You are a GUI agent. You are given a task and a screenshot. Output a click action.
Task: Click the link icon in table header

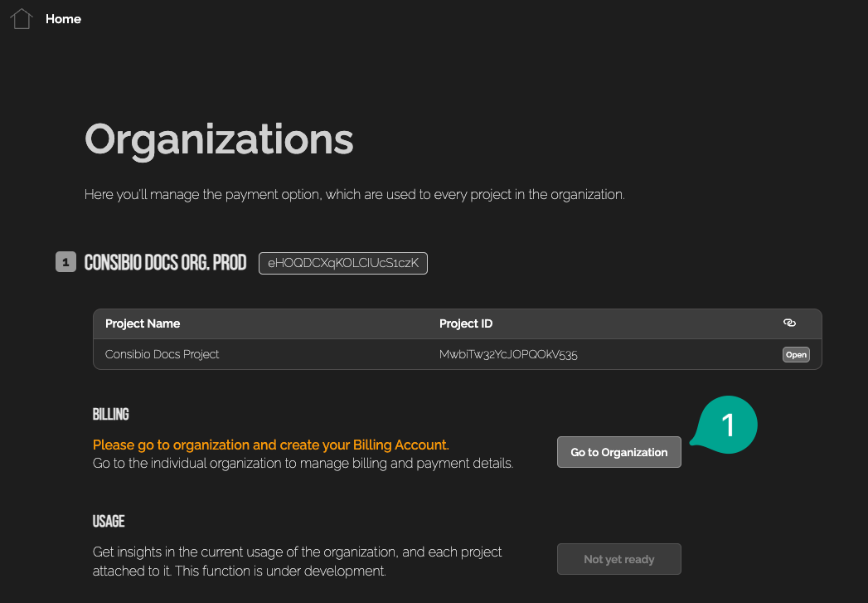(x=789, y=323)
